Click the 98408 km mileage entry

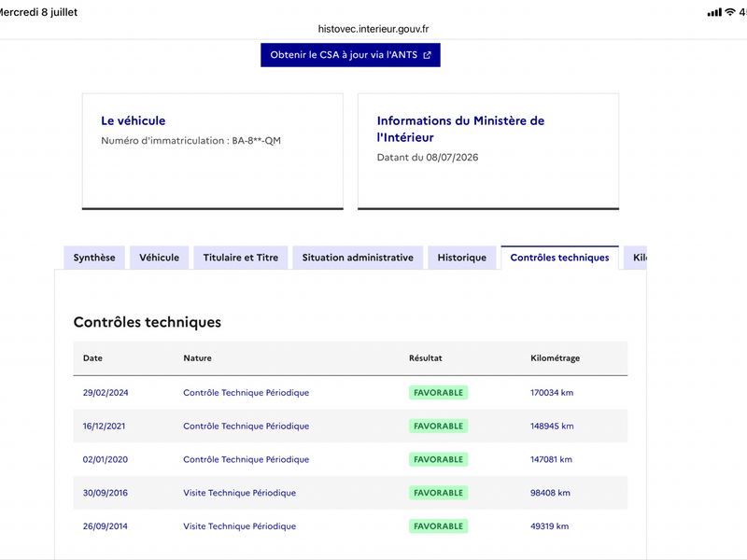(550, 493)
